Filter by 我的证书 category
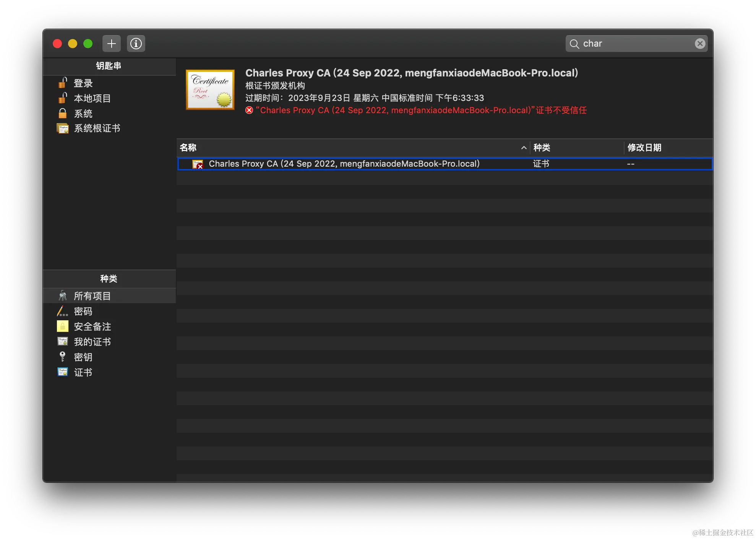Image resolution: width=756 pixels, height=539 pixels. click(x=92, y=342)
